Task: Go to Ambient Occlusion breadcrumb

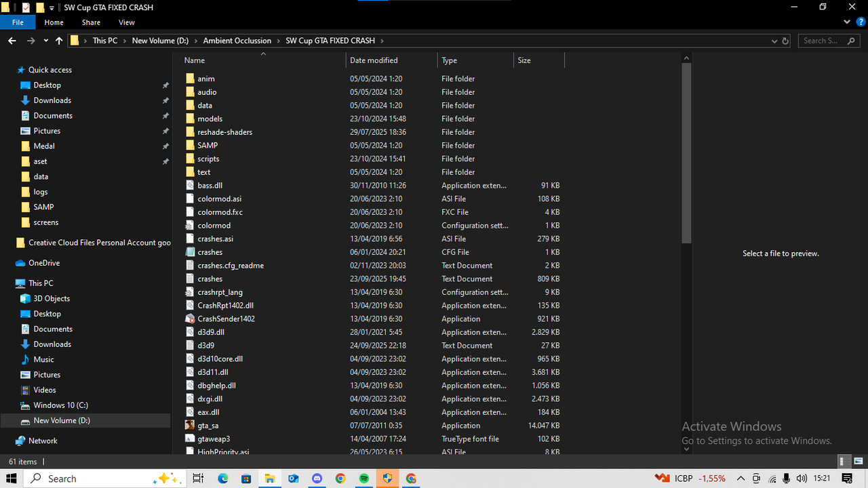Action: 237,41
